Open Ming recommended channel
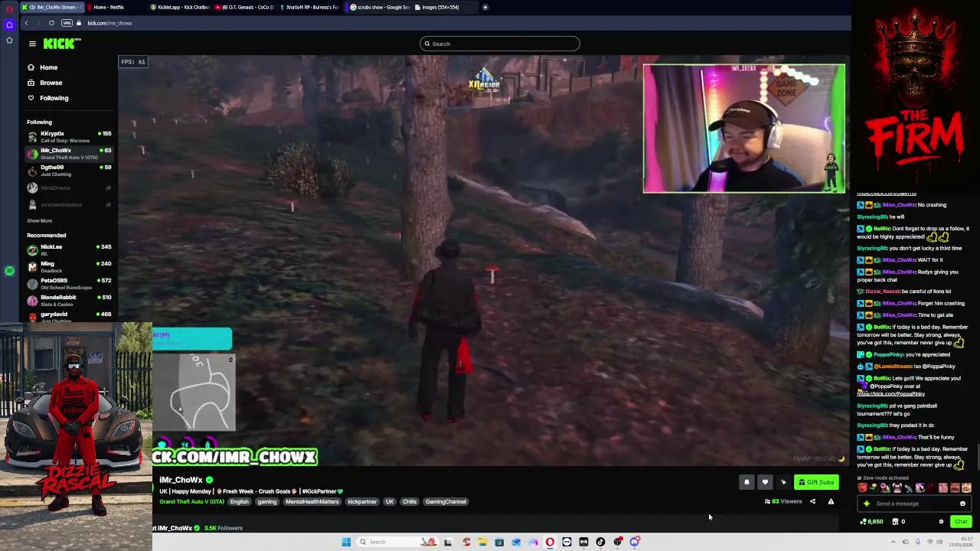980x551 pixels. (69, 267)
